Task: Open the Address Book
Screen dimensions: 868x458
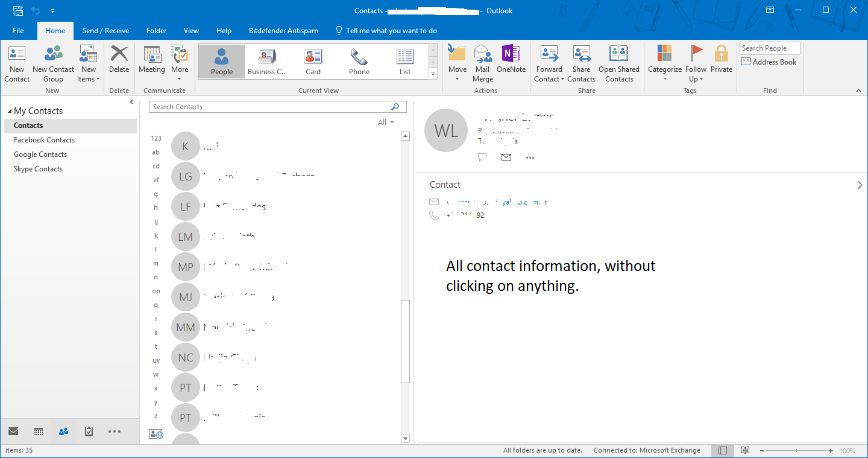Action: tap(769, 62)
